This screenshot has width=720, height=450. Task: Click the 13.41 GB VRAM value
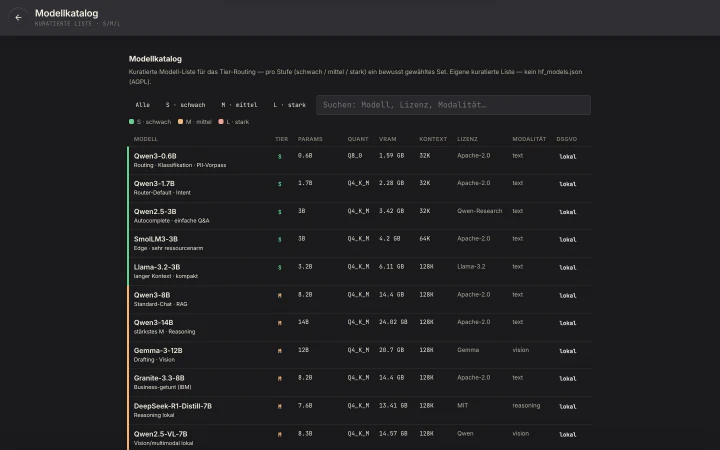pyautogui.click(x=393, y=405)
